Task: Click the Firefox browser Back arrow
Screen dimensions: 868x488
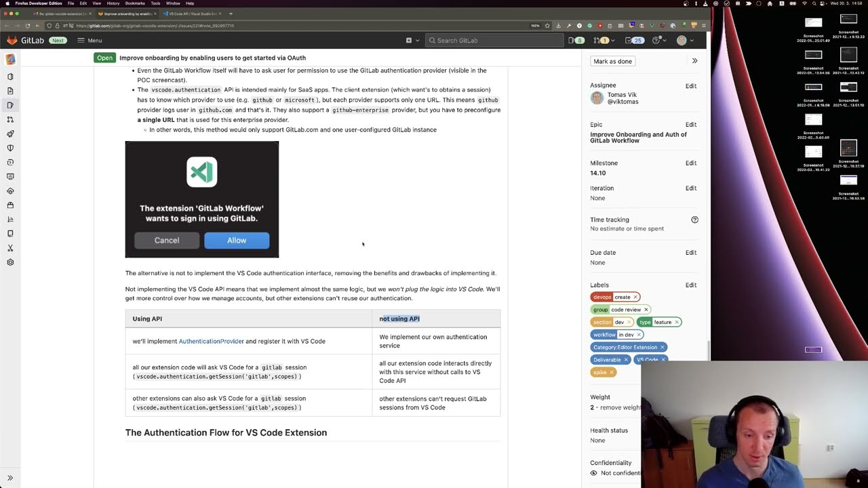Action: click(7, 26)
